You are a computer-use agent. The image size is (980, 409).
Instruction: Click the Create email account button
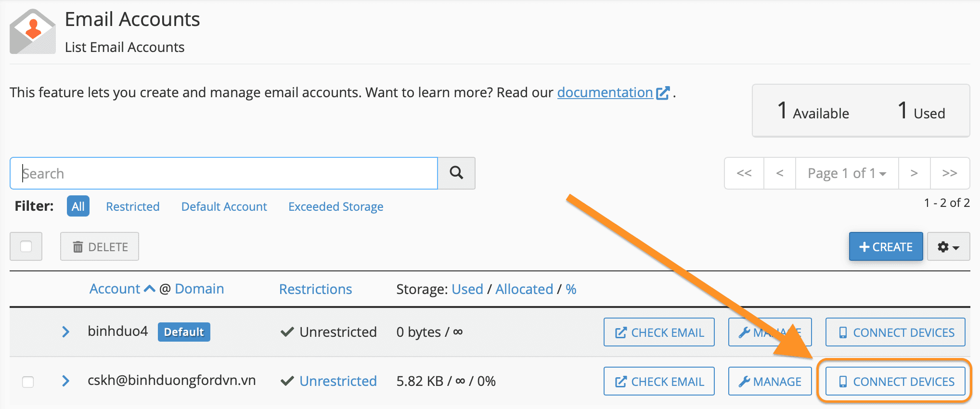pos(886,247)
